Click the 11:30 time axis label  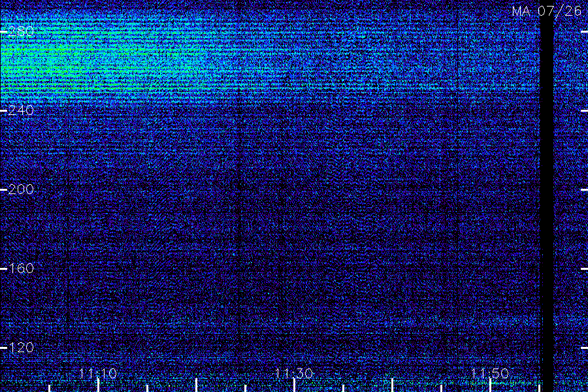(x=293, y=373)
